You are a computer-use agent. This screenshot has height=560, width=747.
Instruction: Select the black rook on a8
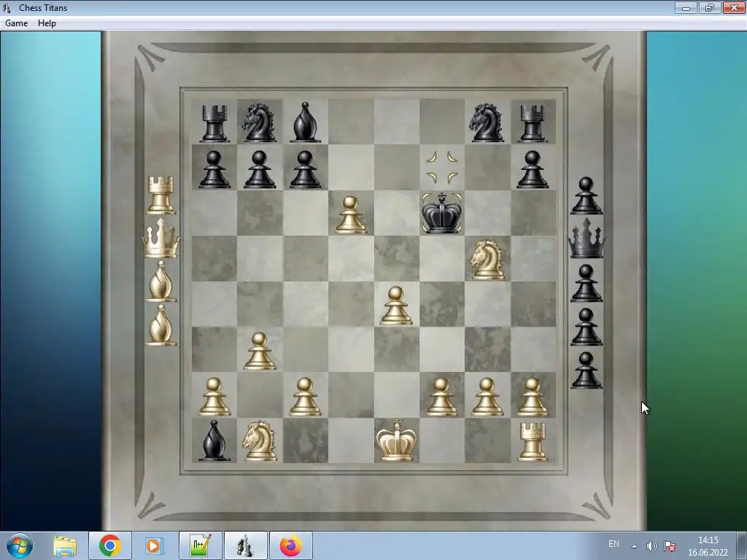(214, 123)
